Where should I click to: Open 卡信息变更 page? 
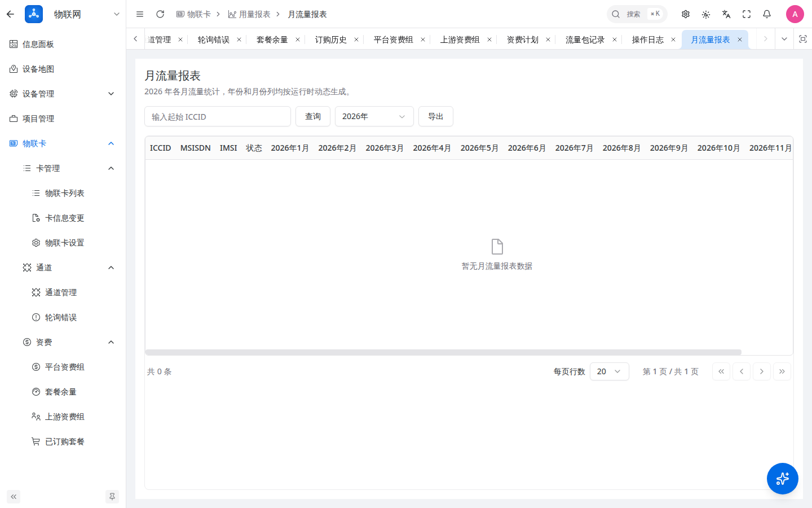[63, 218]
